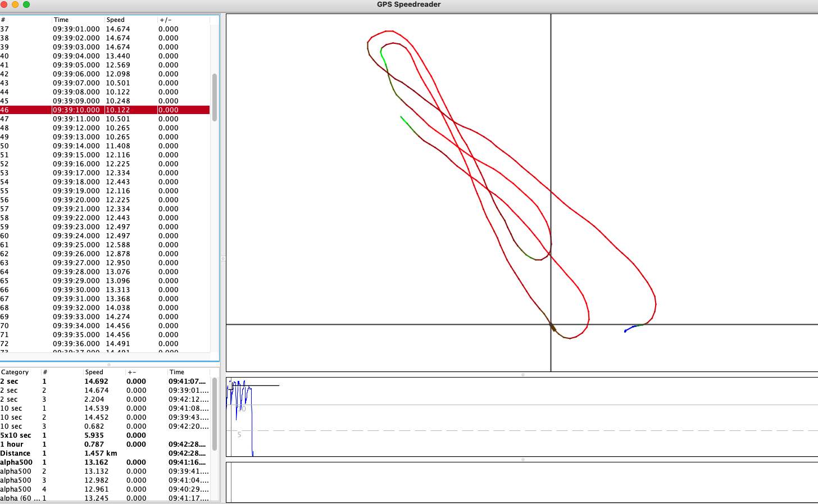Select the fastest 2 sec result 14.692
Image resolution: width=818 pixels, height=504 pixels.
(x=96, y=382)
